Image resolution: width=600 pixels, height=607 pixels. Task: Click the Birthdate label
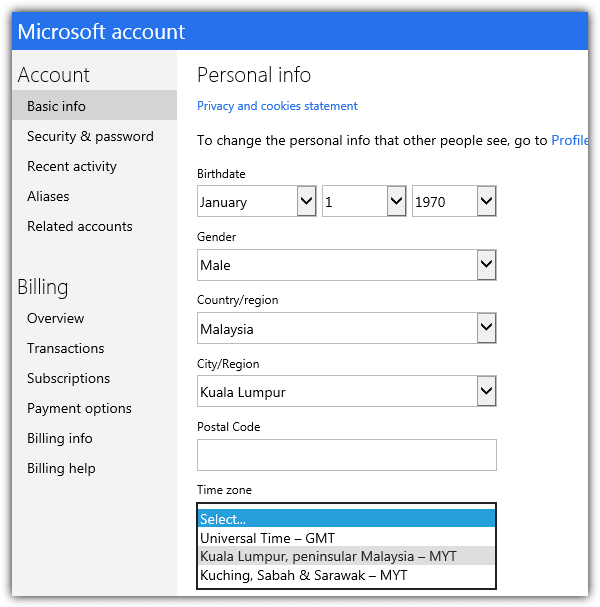click(x=221, y=174)
